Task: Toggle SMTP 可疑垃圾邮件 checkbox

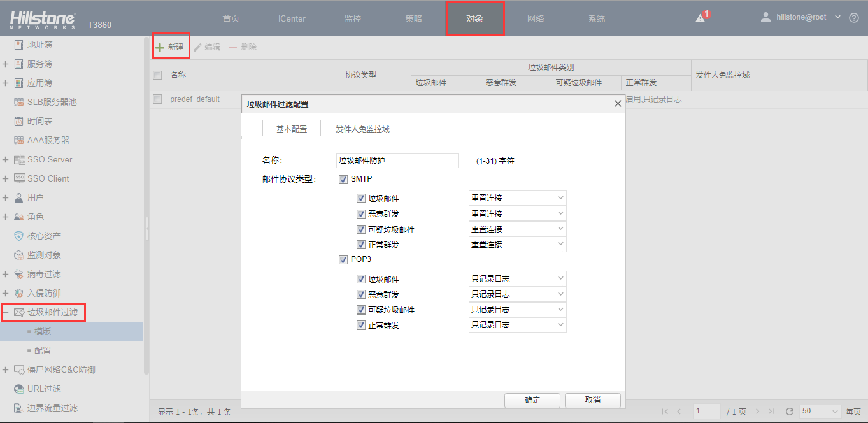Action: 361,229
